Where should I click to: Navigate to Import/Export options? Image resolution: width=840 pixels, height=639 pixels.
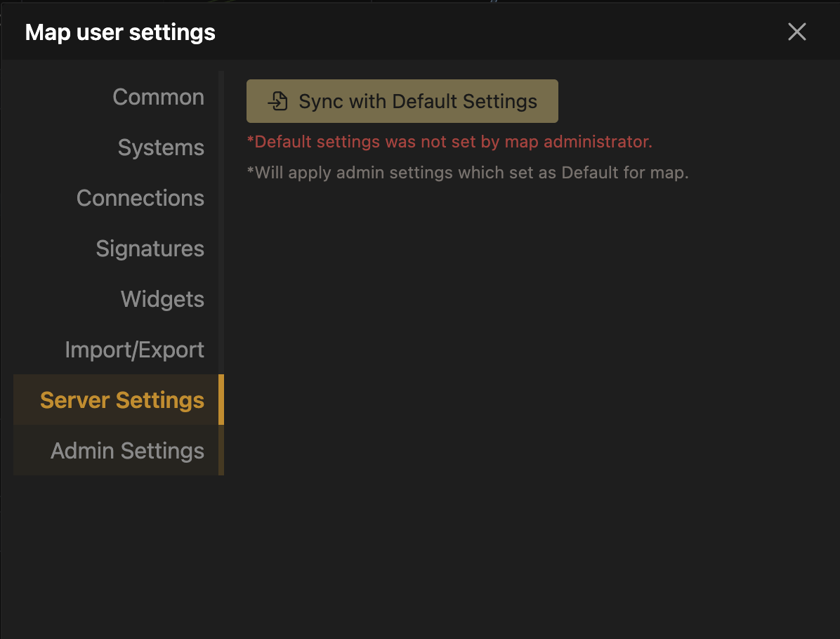[x=134, y=349]
